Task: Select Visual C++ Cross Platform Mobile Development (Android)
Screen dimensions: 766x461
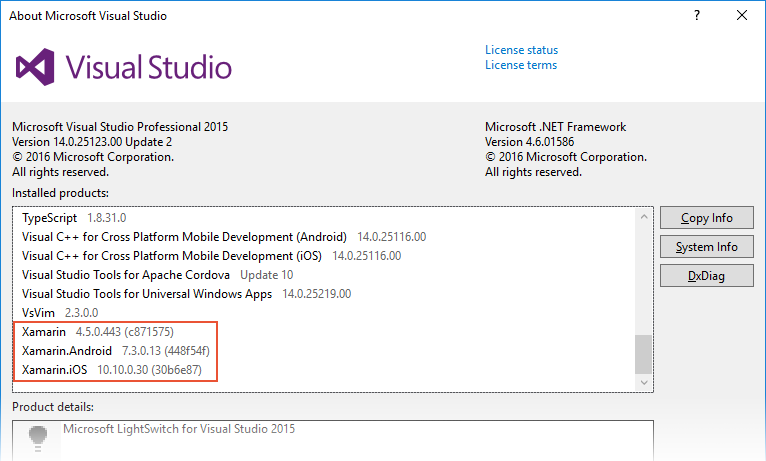Action: tap(224, 237)
